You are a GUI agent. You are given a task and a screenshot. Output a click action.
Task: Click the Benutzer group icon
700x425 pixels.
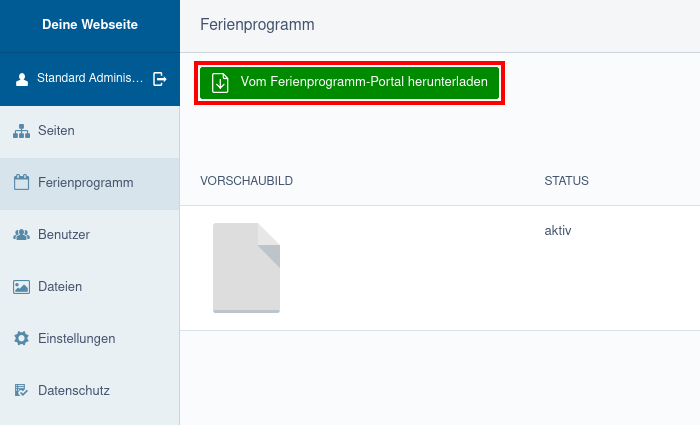coord(21,234)
